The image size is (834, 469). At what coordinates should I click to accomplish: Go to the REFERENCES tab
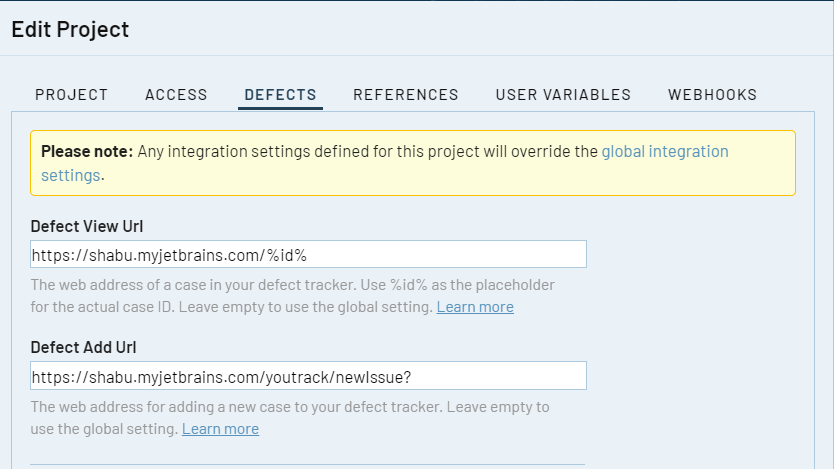405,95
